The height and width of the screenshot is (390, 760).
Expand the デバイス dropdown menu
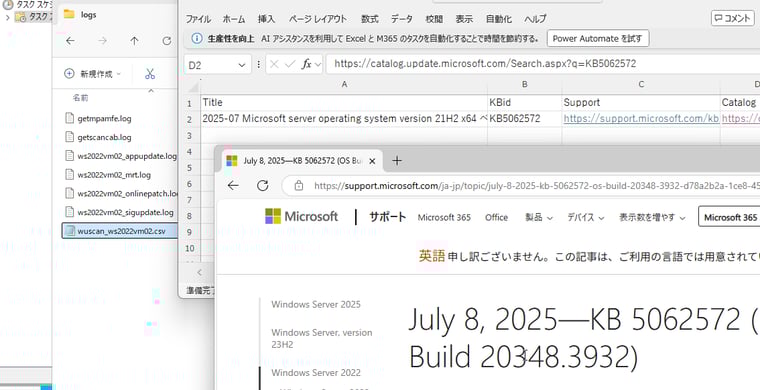(x=586, y=218)
